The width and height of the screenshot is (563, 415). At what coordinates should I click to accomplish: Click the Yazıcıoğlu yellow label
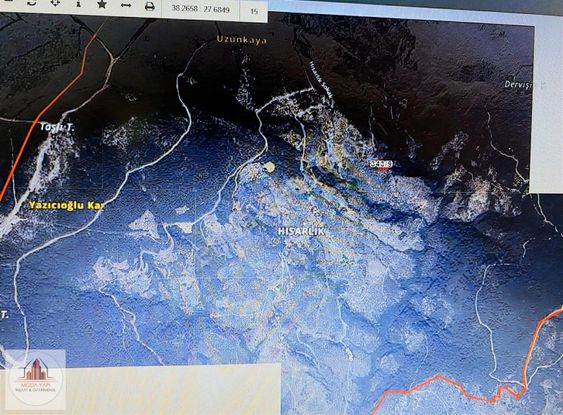pyautogui.click(x=66, y=205)
